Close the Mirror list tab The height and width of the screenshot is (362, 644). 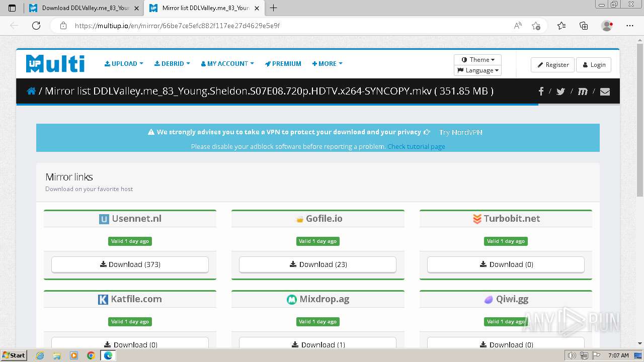[257, 8]
